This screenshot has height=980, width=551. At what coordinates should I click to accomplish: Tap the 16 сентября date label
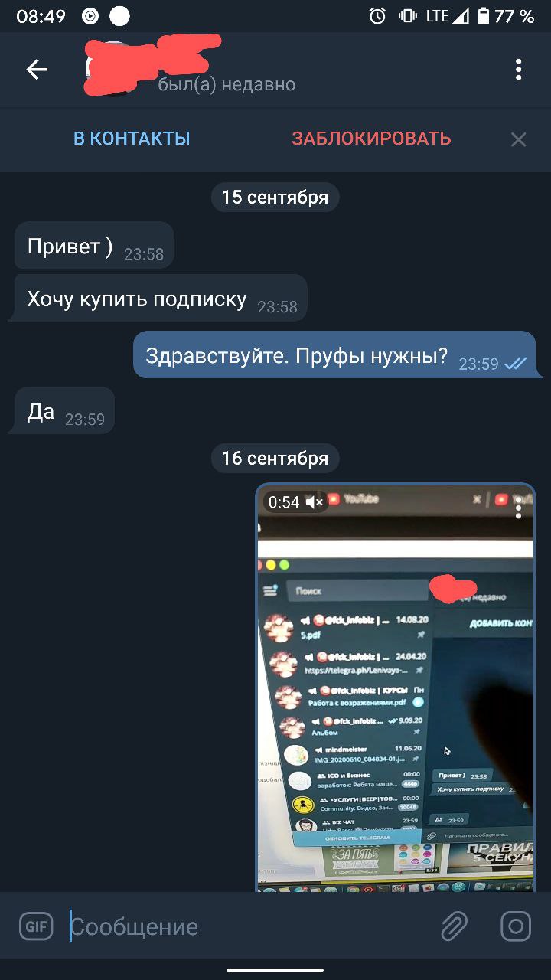pos(275,459)
